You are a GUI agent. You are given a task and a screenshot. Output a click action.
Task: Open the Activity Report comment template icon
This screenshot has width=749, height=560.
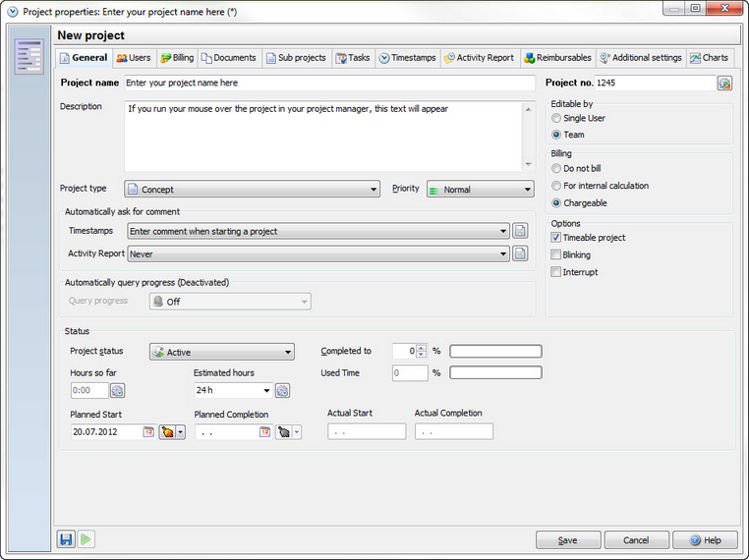tap(520, 253)
